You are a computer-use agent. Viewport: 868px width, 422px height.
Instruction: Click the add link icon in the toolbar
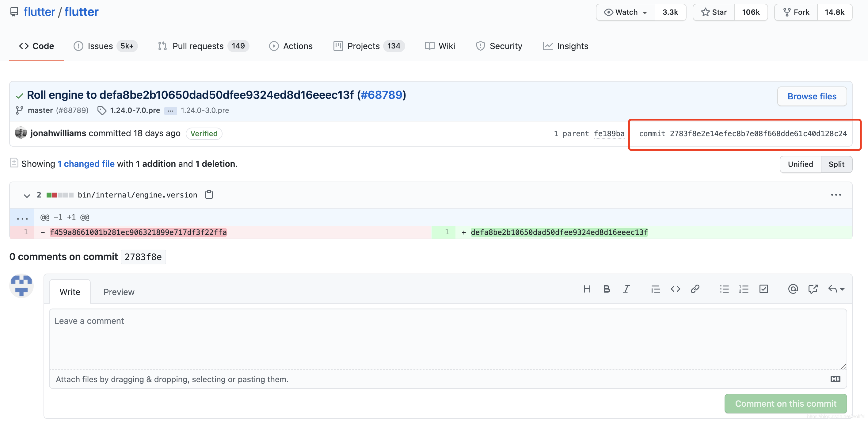click(x=695, y=289)
